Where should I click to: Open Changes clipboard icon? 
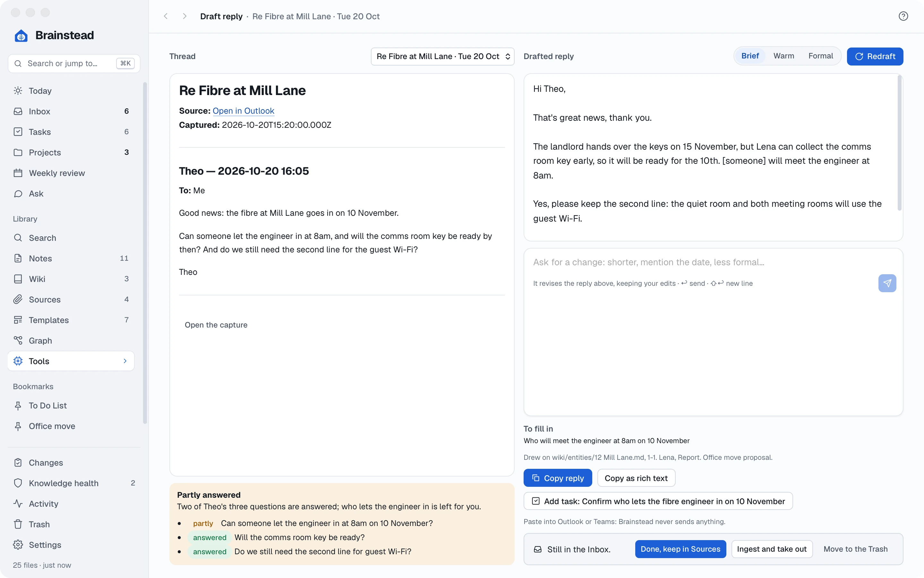(18, 462)
